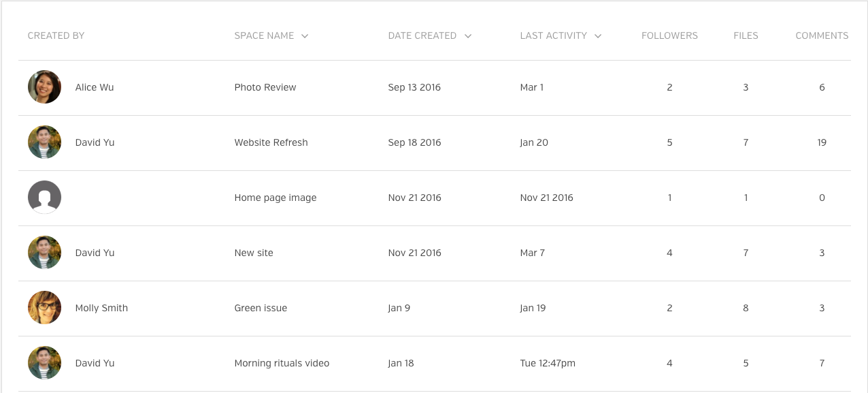Click Alice Wu's profile avatar
Screen dimensions: 868x393
tap(44, 87)
